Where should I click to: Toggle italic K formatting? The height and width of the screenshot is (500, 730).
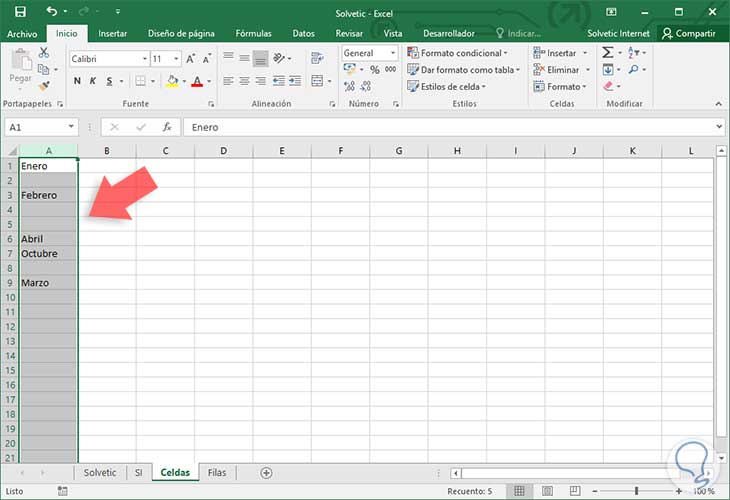pos(93,81)
